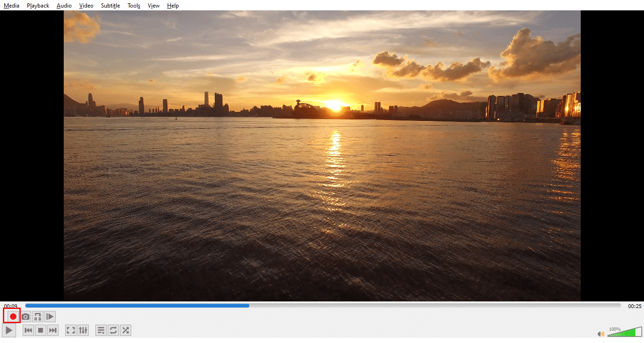Adjust the green volume slider

tap(624, 332)
